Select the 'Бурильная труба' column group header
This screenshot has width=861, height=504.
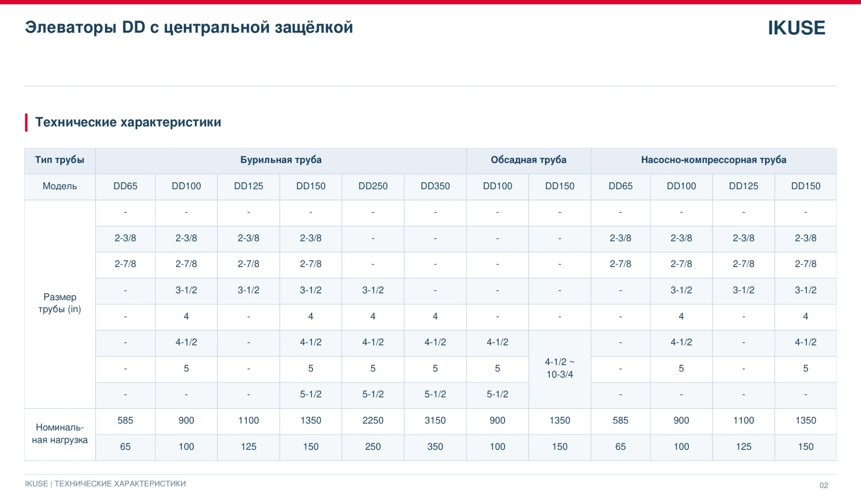pos(281,160)
